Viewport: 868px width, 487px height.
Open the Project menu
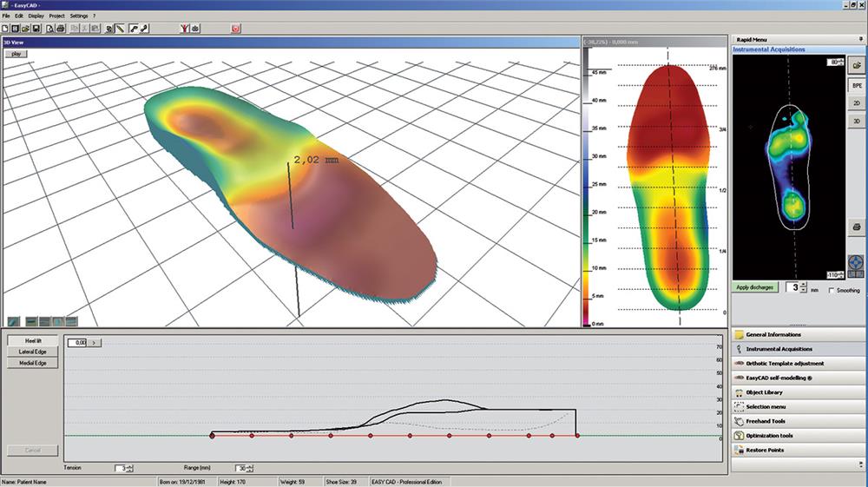pos(56,16)
